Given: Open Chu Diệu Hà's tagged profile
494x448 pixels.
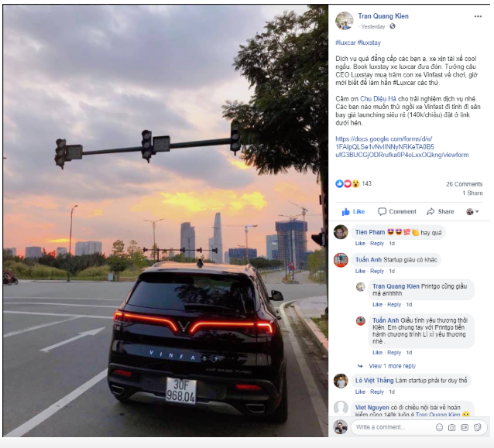Looking at the screenshot, I should coord(378,99).
